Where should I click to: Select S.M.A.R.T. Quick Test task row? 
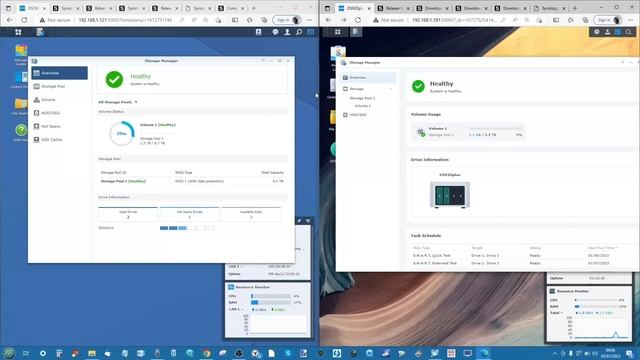(x=523, y=256)
